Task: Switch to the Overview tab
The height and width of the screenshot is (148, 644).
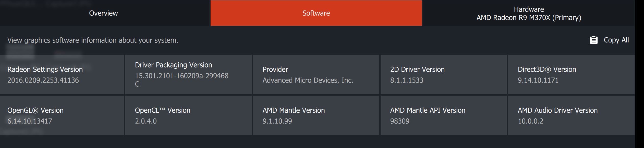Action: (x=103, y=13)
